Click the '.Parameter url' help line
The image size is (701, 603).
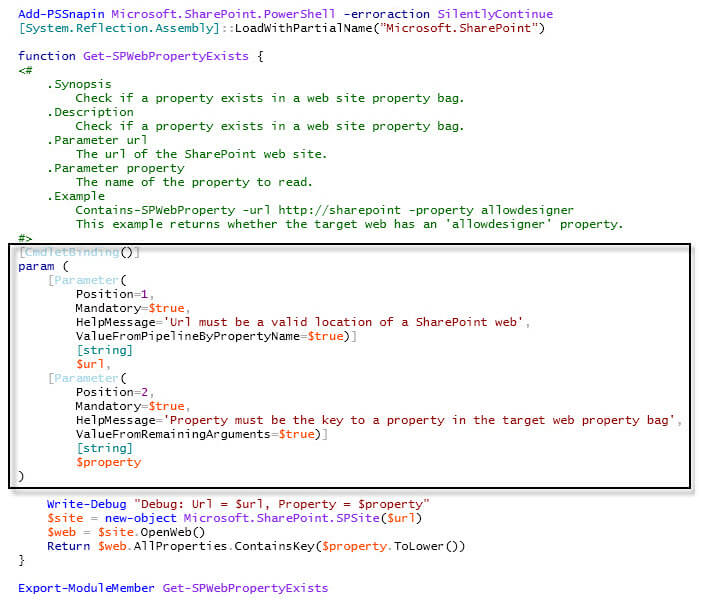[97, 140]
